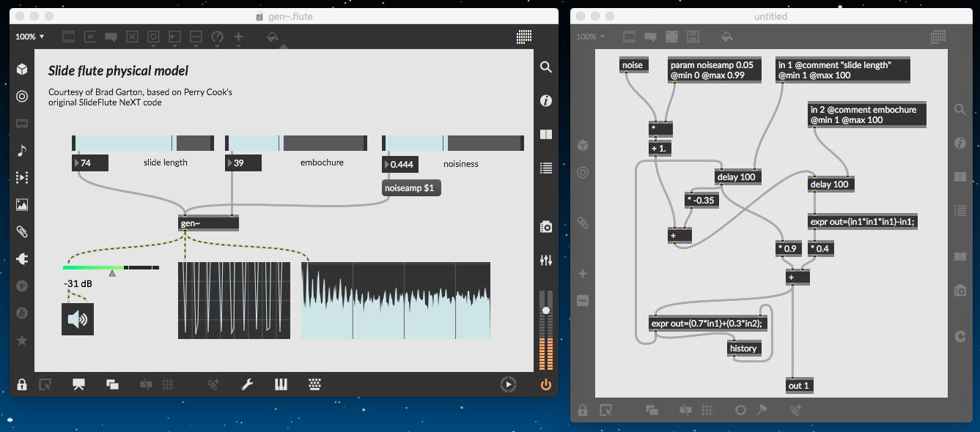Toggle patcher lock in flute window
The width and height of the screenshot is (980, 432).
22,384
